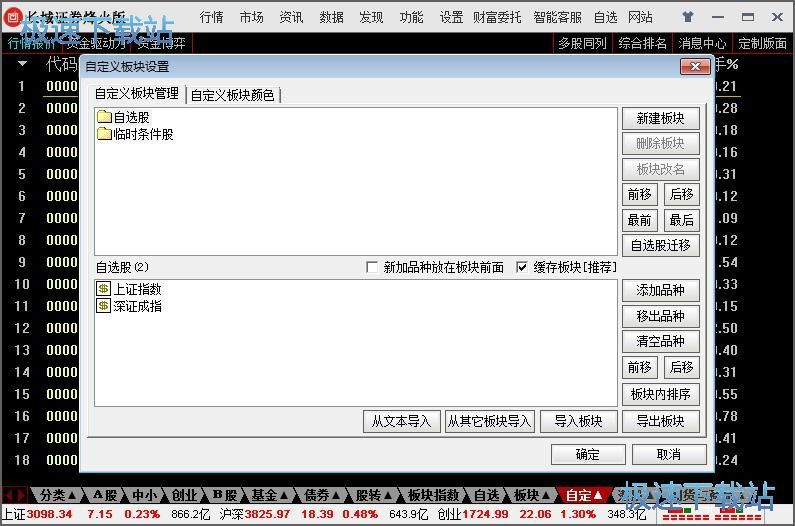Close the 自定义板块设置 dialog with the red X
795x526 pixels.
(x=695, y=66)
